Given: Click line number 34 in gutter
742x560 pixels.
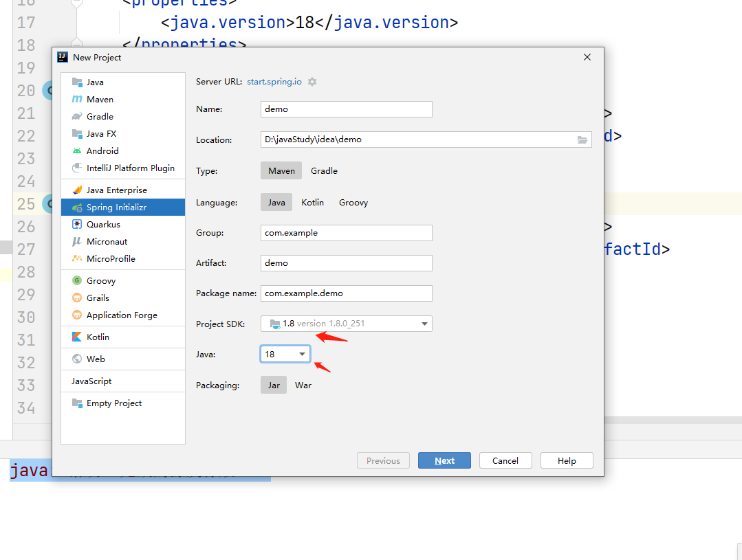Looking at the screenshot, I should (26, 407).
